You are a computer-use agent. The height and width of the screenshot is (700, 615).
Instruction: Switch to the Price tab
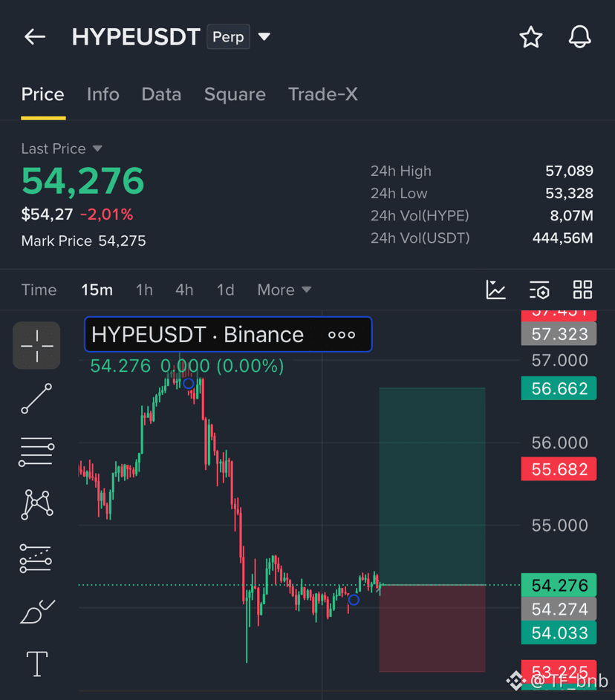coord(43,94)
